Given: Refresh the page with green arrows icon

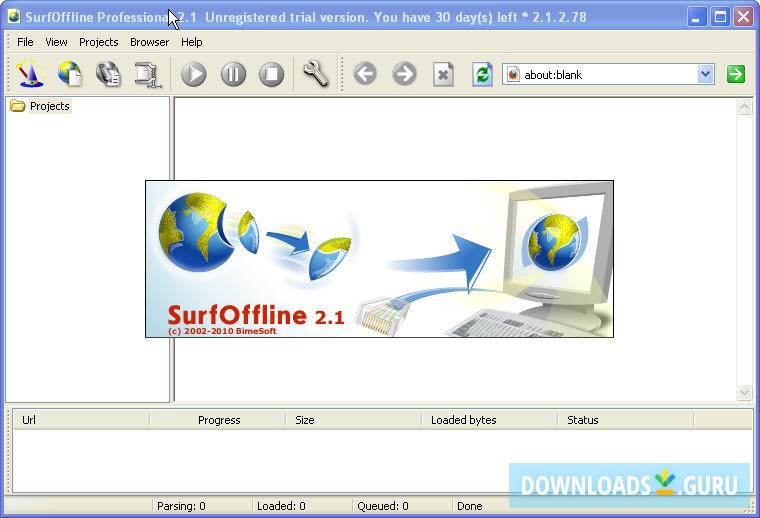Looking at the screenshot, I should [482, 74].
